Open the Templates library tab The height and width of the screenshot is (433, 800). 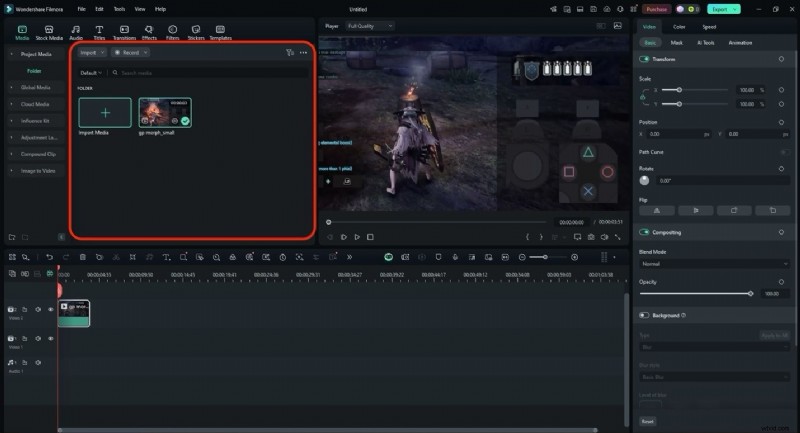[x=220, y=33]
